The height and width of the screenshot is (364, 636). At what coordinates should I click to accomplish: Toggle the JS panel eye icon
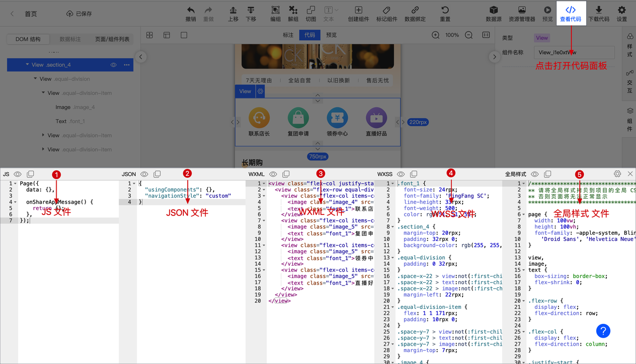click(x=17, y=174)
